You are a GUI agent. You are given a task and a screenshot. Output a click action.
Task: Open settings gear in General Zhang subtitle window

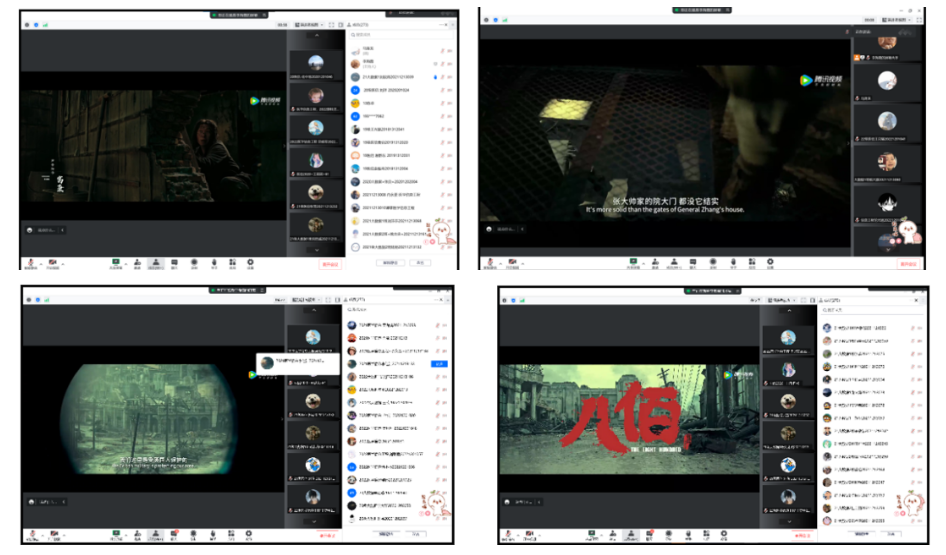770,262
